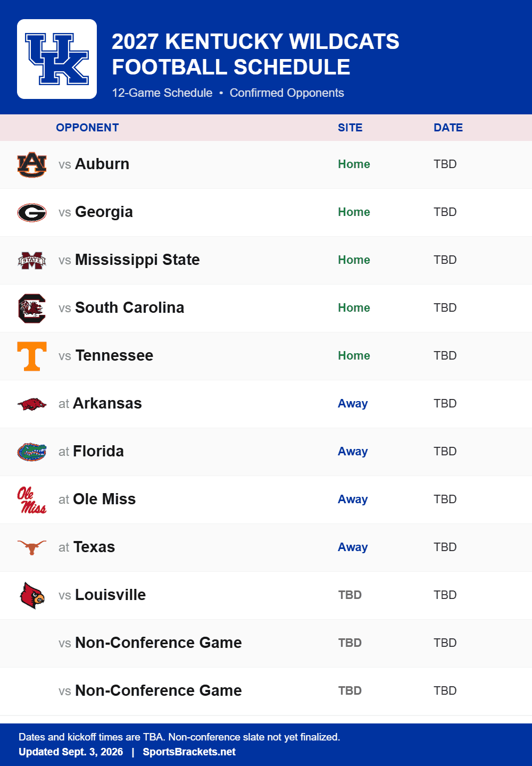Click the Florida Gators logo
The height and width of the screenshot is (766, 532).
[x=32, y=452]
